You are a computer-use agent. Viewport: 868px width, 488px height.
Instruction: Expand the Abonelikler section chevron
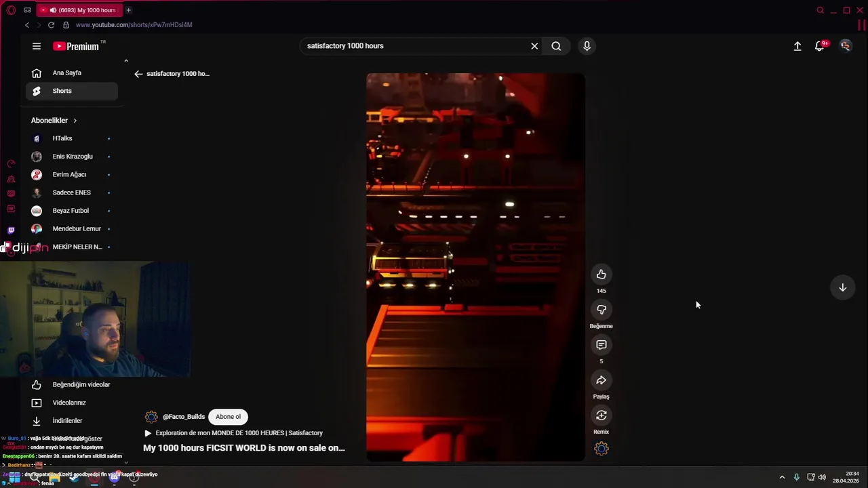click(x=75, y=121)
